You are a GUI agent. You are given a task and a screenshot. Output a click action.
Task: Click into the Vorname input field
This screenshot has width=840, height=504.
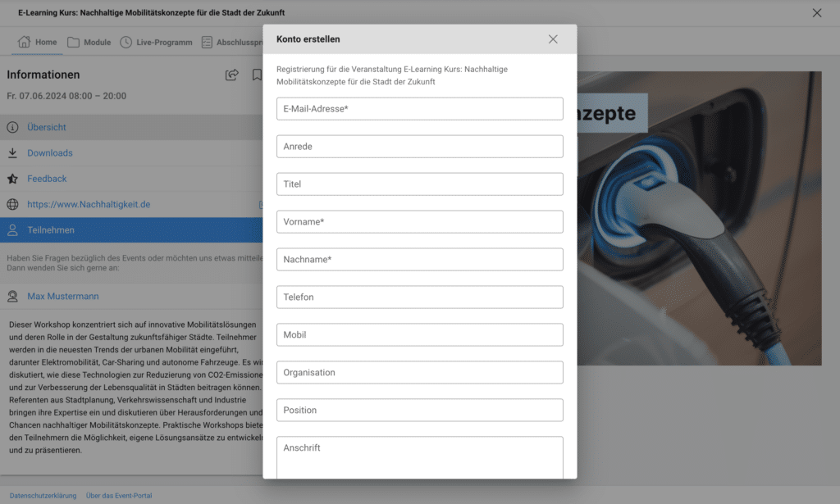click(419, 222)
